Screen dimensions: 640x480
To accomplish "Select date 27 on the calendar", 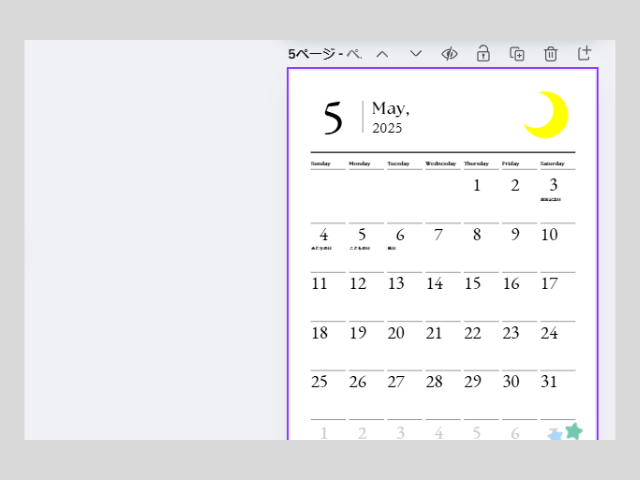I will 396,382.
